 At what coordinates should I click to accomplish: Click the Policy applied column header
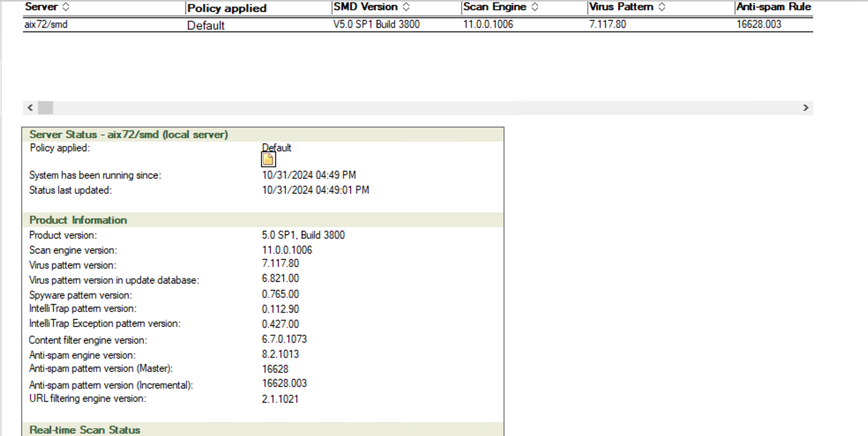click(x=227, y=8)
